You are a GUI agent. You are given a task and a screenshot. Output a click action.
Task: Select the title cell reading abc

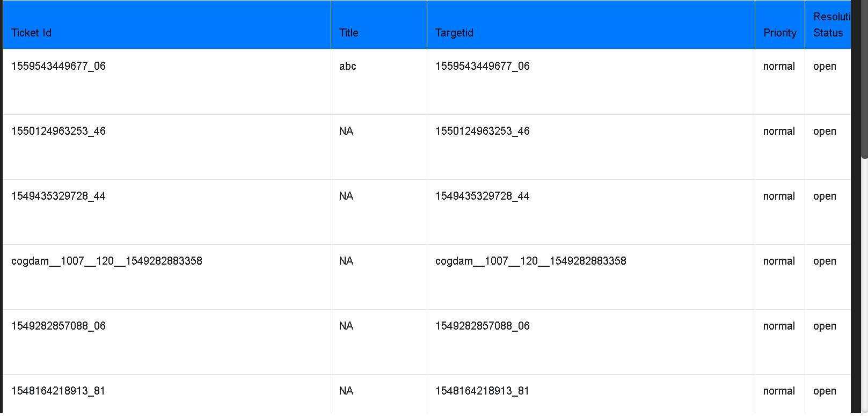tap(379, 82)
